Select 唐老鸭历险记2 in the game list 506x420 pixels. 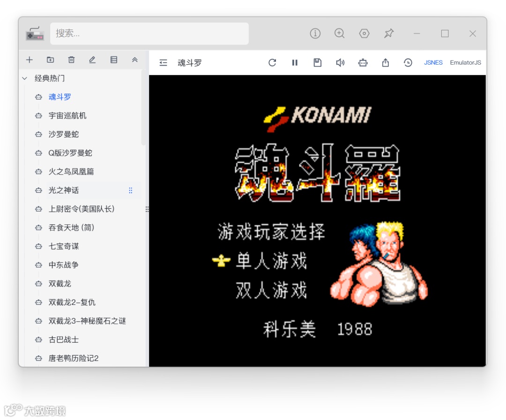(x=73, y=358)
